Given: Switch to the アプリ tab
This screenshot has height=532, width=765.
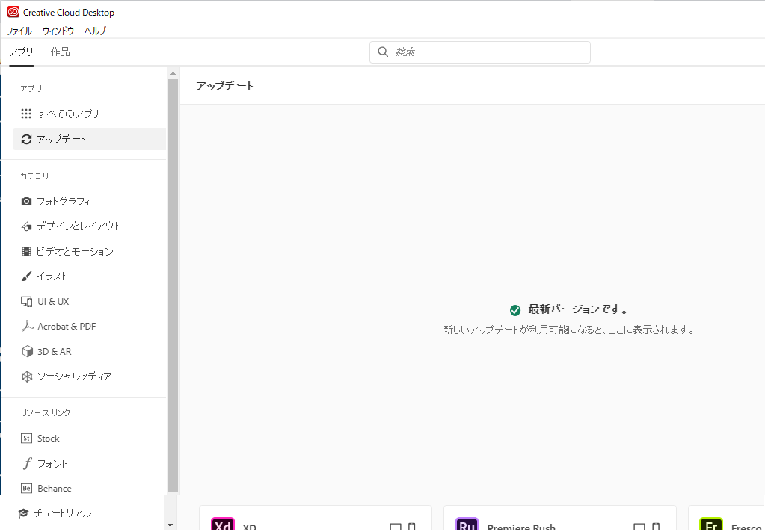Looking at the screenshot, I should [x=21, y=52].
